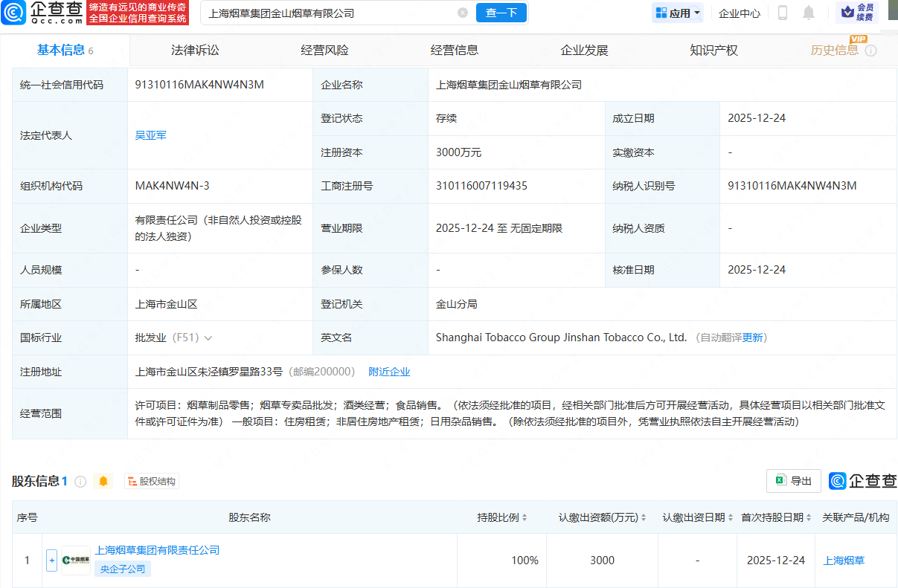Click the info icon beside 历史信息

(870, 51)
